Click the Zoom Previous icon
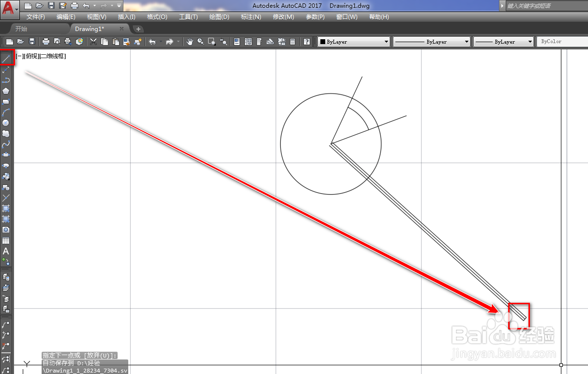Viewport: 588px width, 374px height. pos(223,42)
